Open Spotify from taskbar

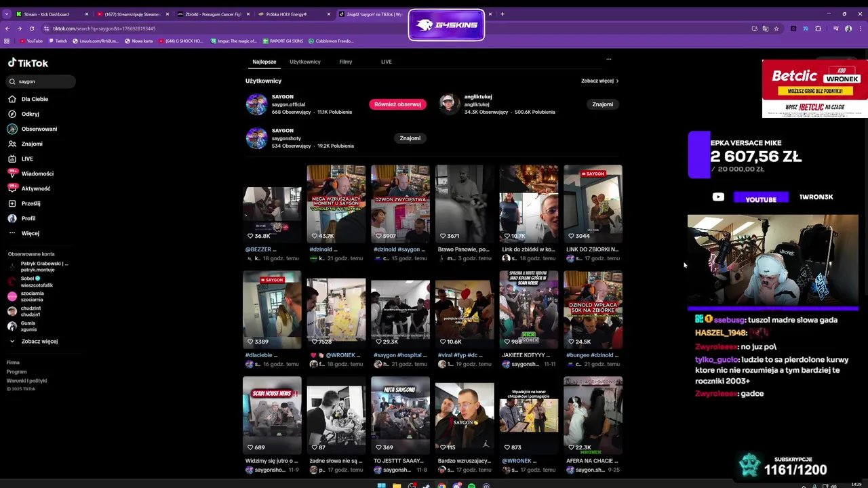point(471,485)
